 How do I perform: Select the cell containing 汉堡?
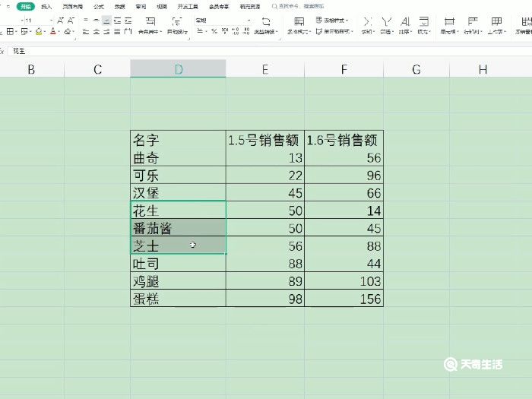coord(178,193)
